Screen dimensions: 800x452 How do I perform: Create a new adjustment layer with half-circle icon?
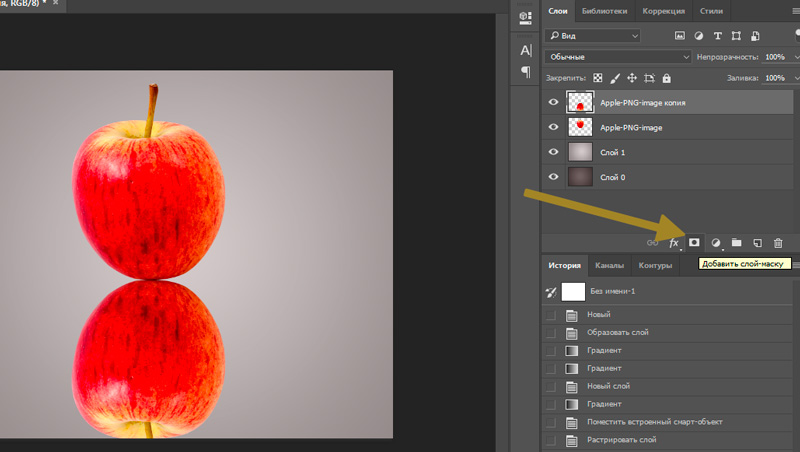[x=716, y=243]
